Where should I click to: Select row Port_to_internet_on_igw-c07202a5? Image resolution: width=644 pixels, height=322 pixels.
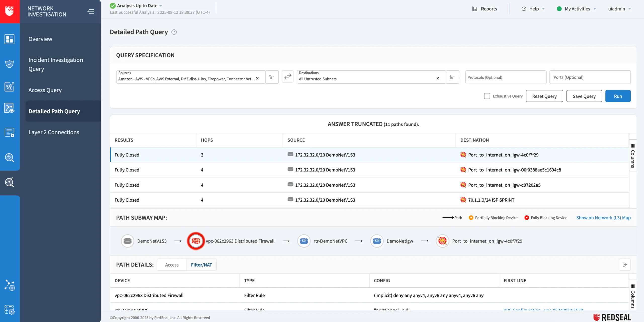tap(369, 185)
